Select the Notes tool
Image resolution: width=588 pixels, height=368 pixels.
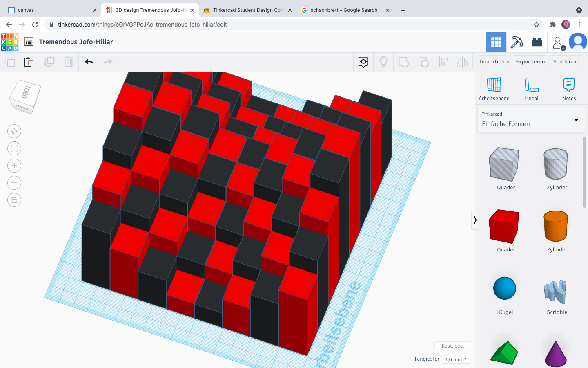[x=569, y=89]
